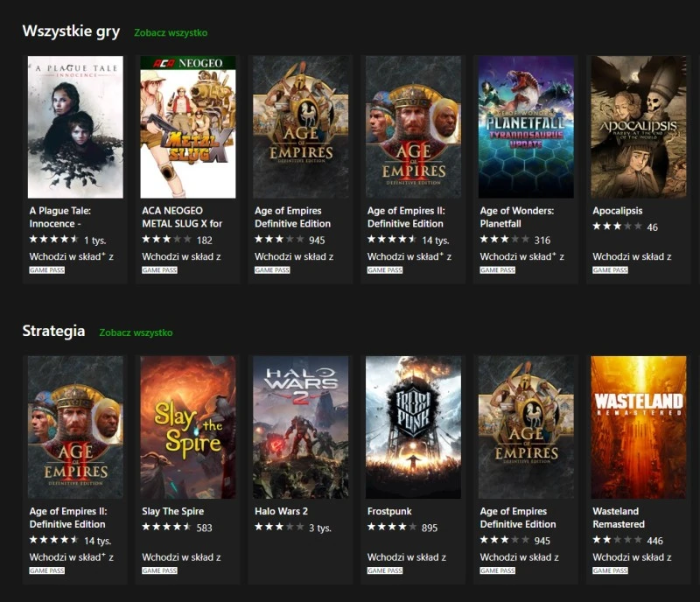The height and width of the screenshot is (602, 700).
Task: Select the Frostpunk title link
Action: 390,511
